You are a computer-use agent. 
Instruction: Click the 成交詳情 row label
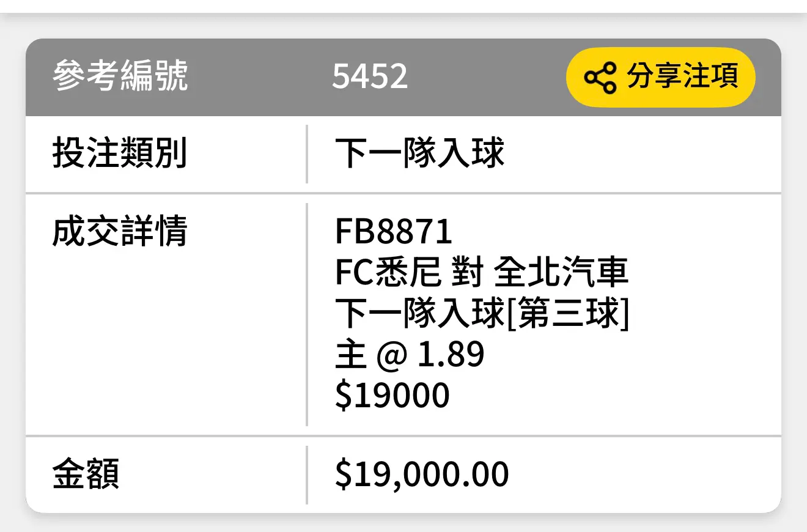click(x=120, y=232)
